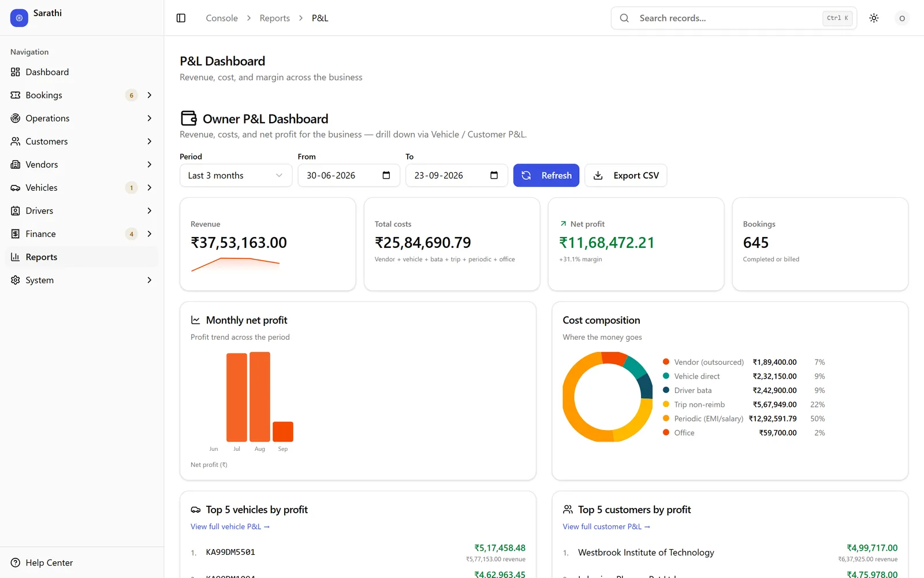Click the Drivers ID badge icon
This screenshot has height=578, width=924.
pos(16,210)
